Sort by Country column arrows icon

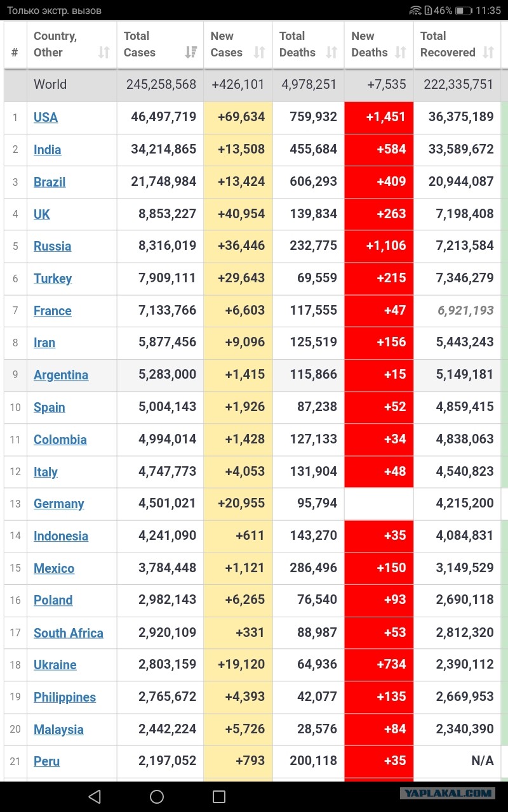pyautogui.click(x=104, y=53)
